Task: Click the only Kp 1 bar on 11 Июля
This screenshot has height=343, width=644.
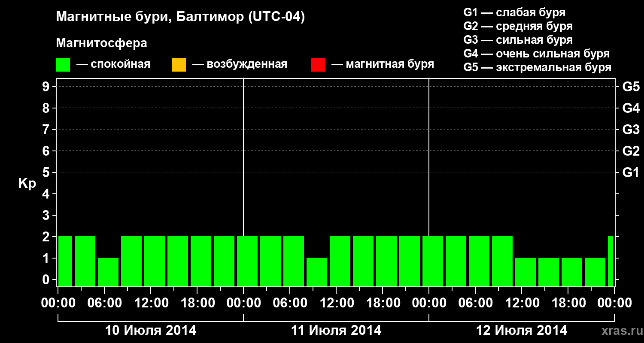Action: 317,272
